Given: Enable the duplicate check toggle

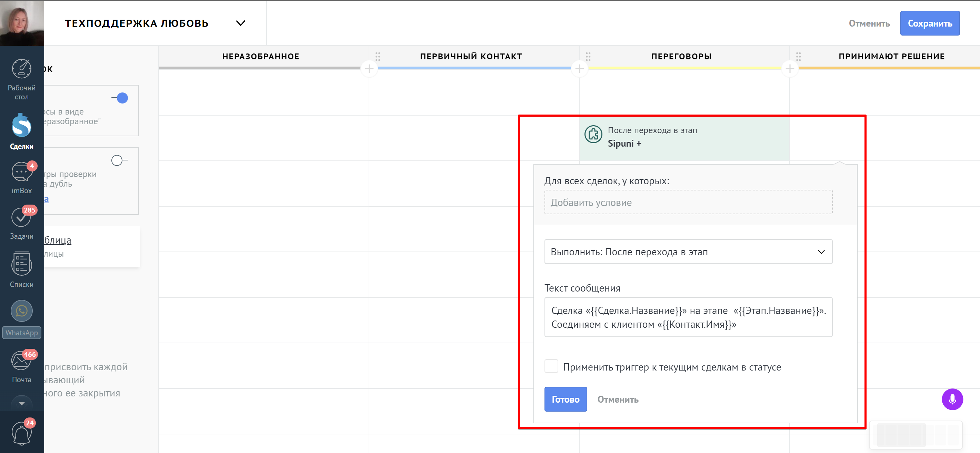Looking at the screenshot, I should (x=119, y=161).
